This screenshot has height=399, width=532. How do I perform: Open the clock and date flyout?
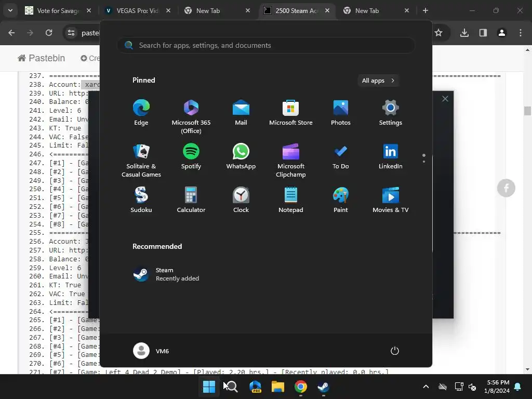[497, 387]
